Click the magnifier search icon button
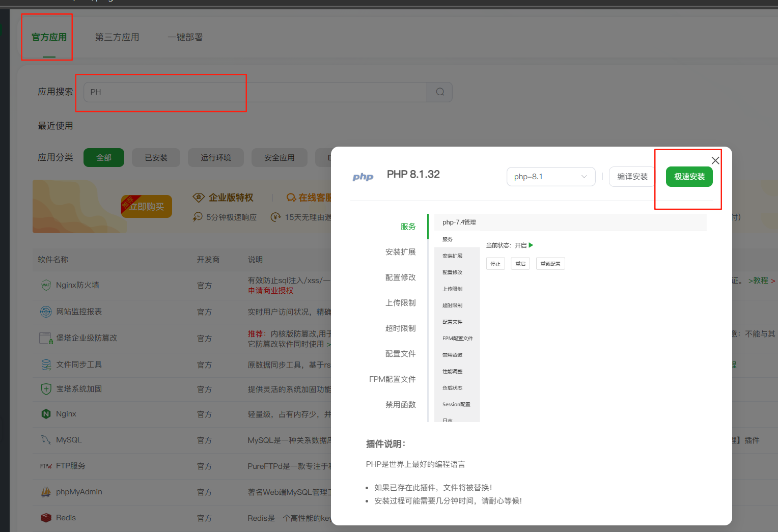The height and width of the screenshot is (532, 778). click(x=440, y=92)
